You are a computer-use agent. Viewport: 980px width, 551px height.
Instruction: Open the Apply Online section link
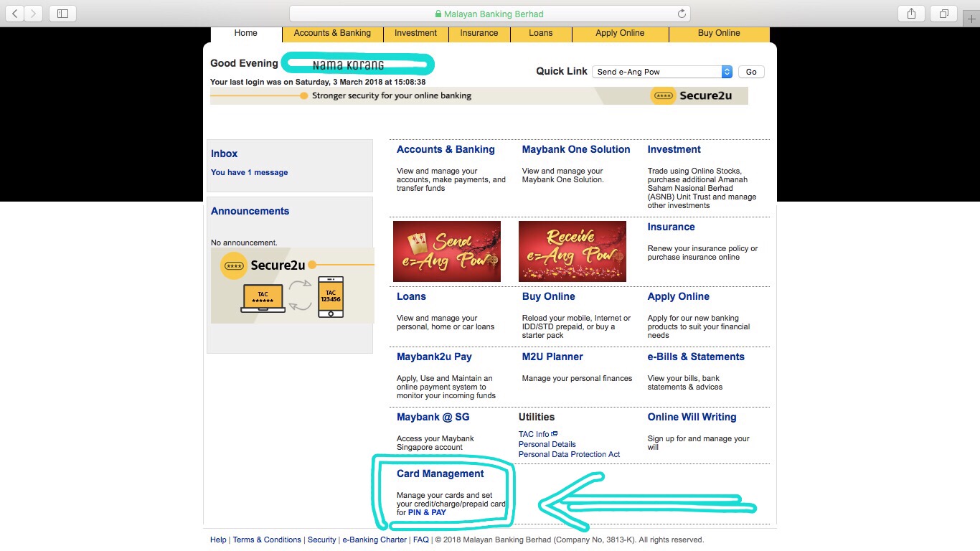click(678, 296)
